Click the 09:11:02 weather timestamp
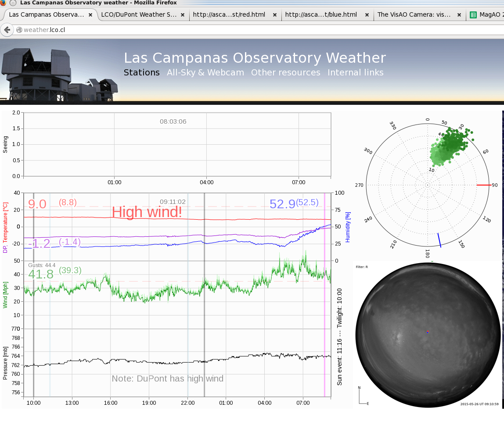 coord(173,202)
